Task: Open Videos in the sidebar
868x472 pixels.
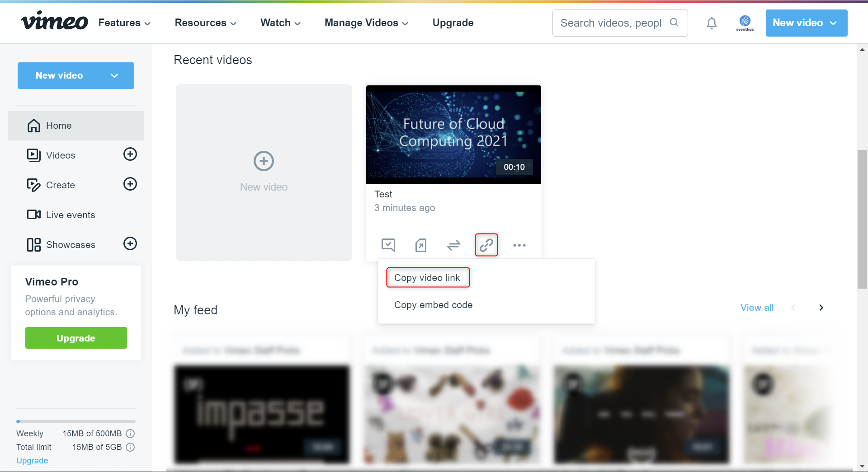Action: (61, 155)
